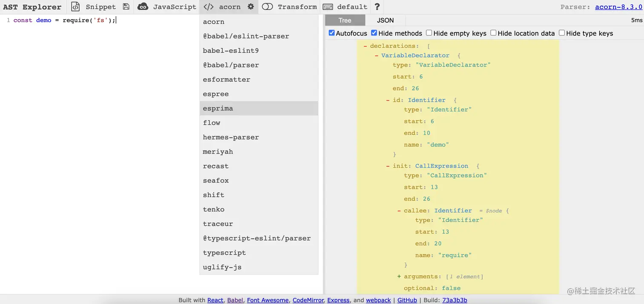Select @typescript-eslint/parser option
The height and width of the screenshot is (304, 644).
pyautogui.click(x=259, y=238)
